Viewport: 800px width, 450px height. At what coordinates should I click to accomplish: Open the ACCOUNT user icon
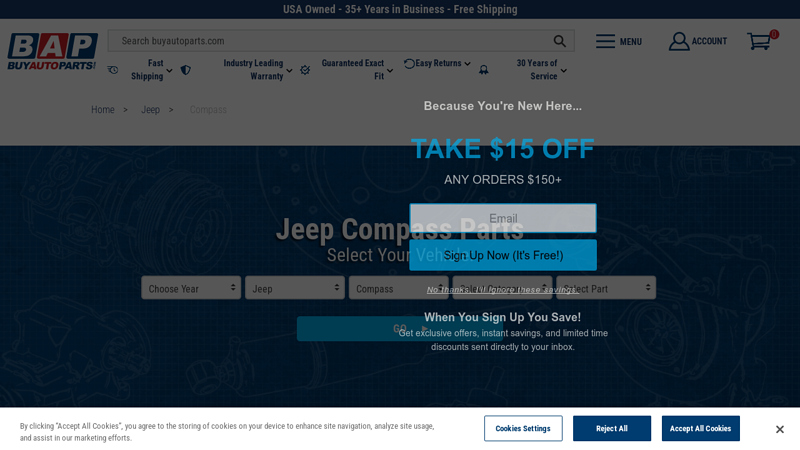[679, 41]
